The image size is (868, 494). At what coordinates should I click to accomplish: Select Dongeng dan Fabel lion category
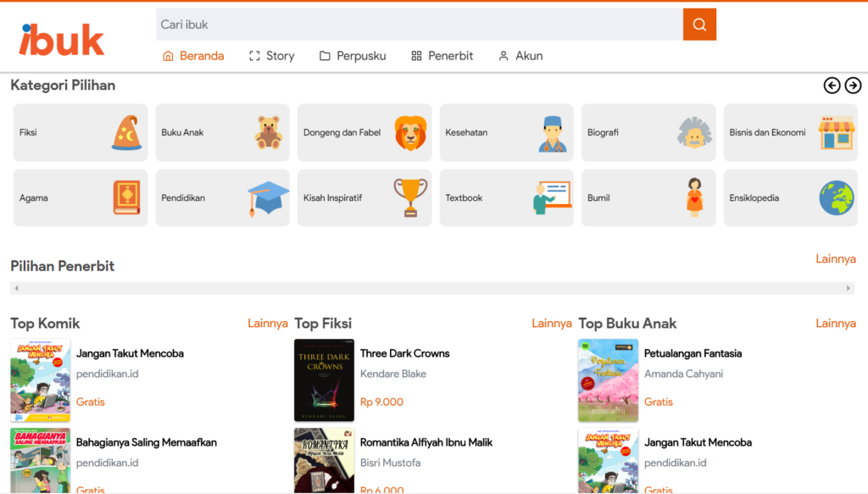coord(364,133)
